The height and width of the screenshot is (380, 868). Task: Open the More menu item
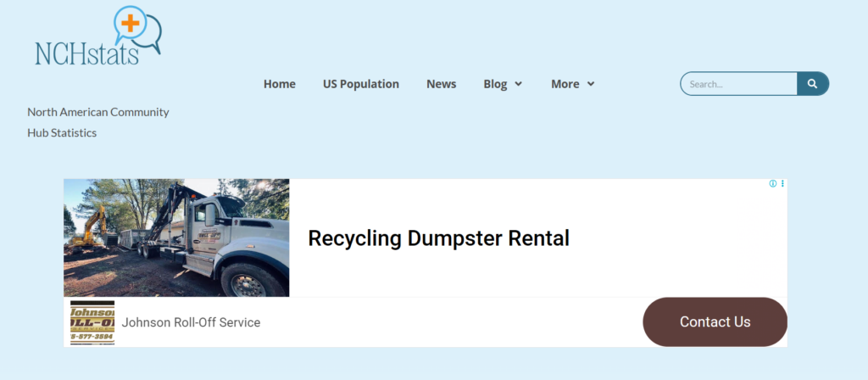pyautogui.click(x=565, y=84)
